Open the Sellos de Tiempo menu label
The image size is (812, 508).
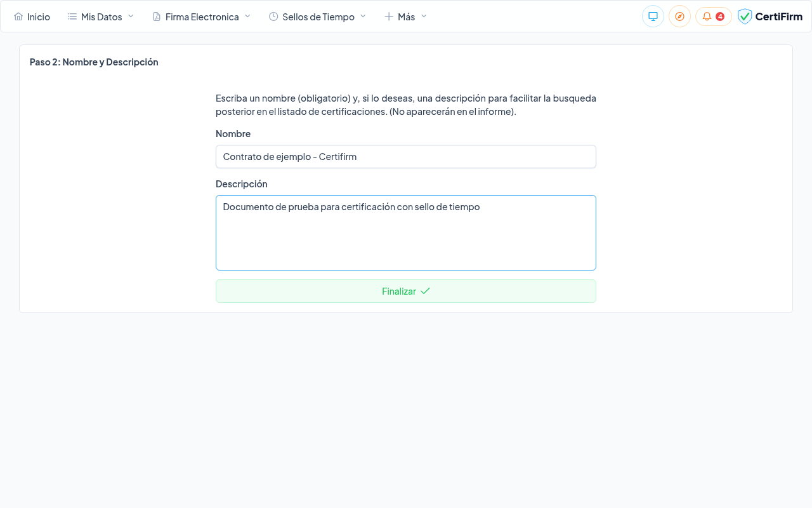[x=318, y=17]
